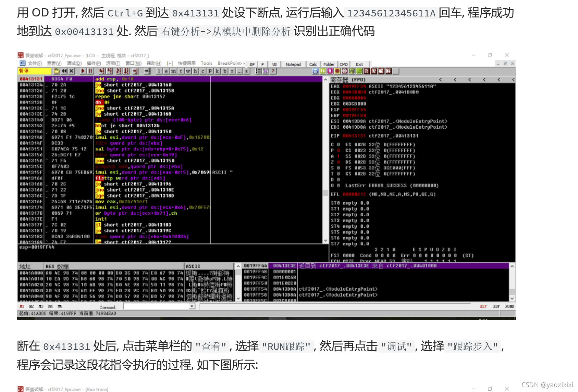Click the list-style options icon in the toolbar
Screen dimensions: 578x392
[x=258, y=71]
